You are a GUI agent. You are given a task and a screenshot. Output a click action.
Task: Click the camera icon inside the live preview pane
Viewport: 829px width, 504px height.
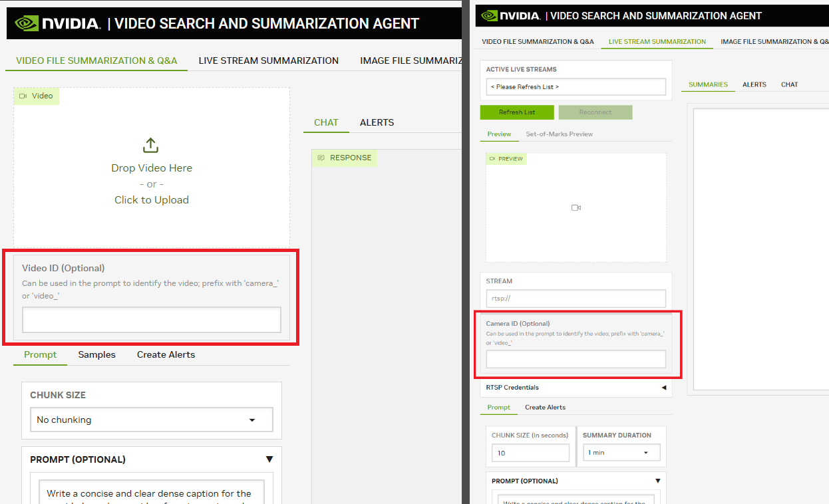(x=576, y=207)
